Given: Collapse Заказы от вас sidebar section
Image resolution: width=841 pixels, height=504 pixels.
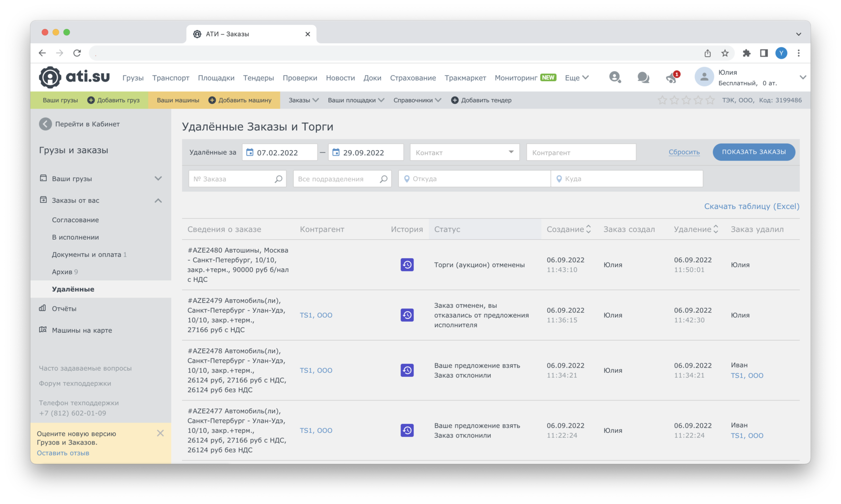Looking at the screenshot, I should click(x=158, y=201).
